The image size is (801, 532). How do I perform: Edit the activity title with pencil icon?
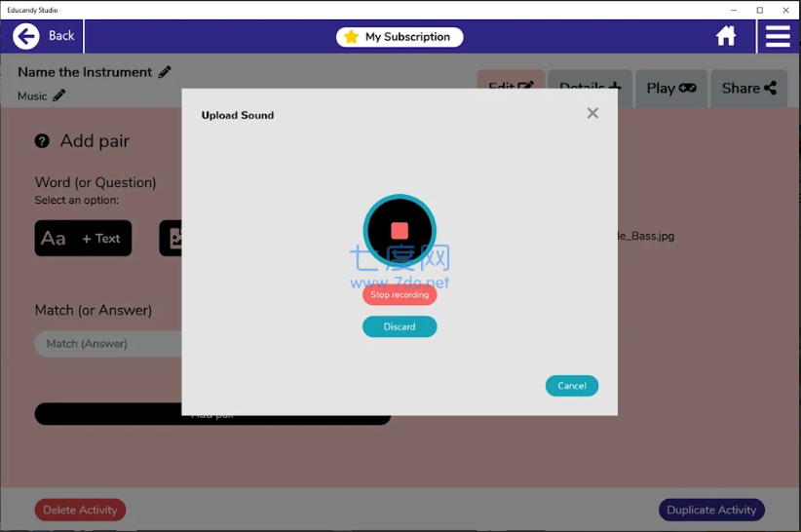coord(165,72)
